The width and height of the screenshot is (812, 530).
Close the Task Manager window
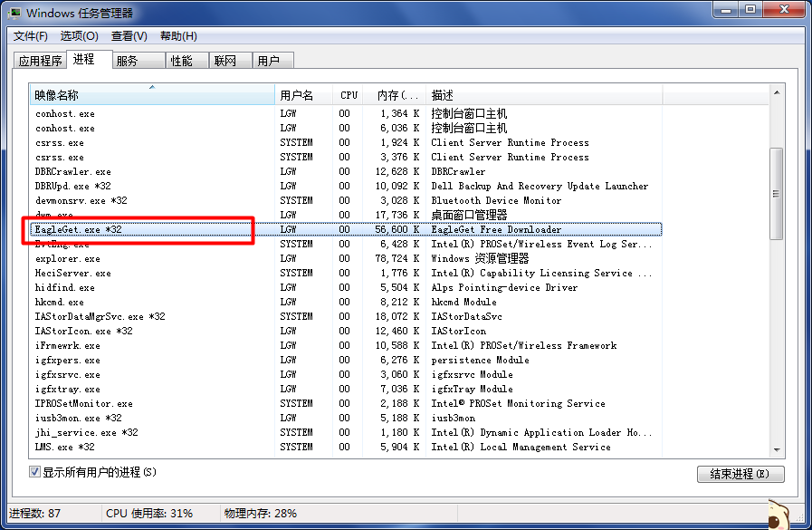(x=784, y=10)
